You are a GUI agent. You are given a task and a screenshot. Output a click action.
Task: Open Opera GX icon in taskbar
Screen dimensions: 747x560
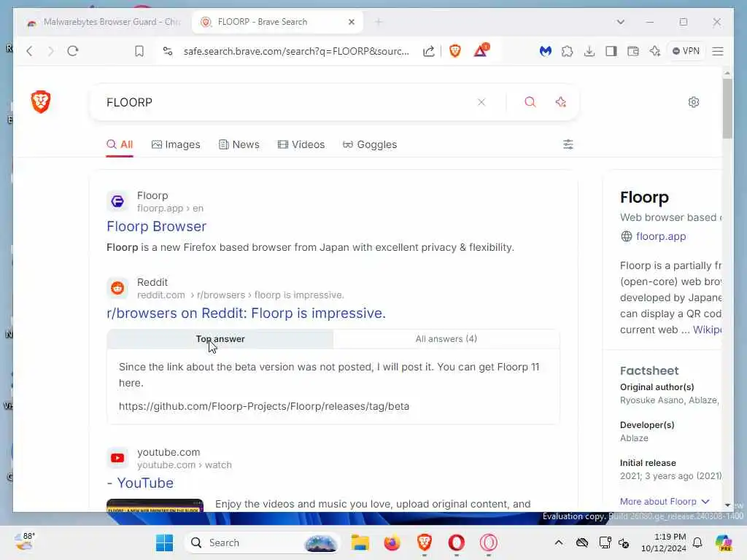488,542
